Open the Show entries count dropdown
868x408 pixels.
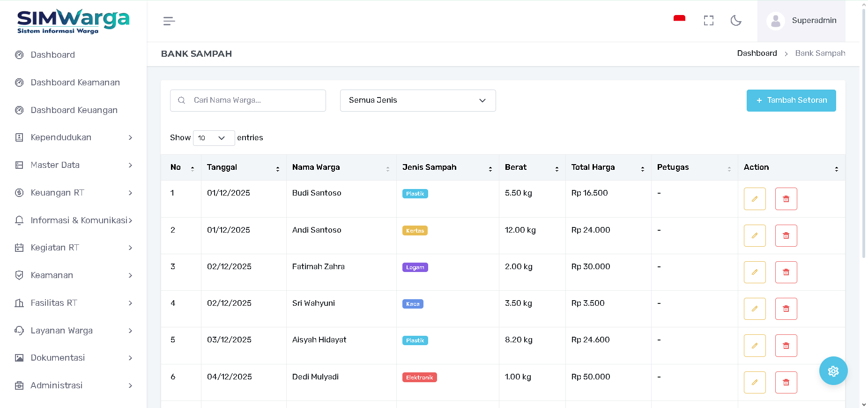tap(214, 138)
